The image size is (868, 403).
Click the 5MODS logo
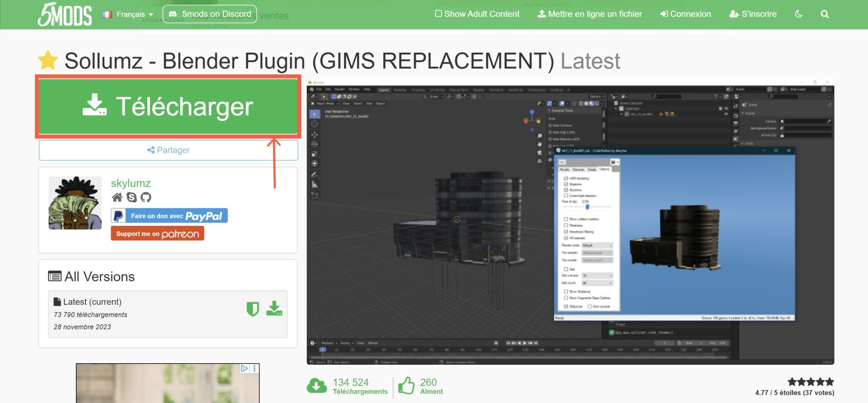pyautogui.click(x=65, y=14)
